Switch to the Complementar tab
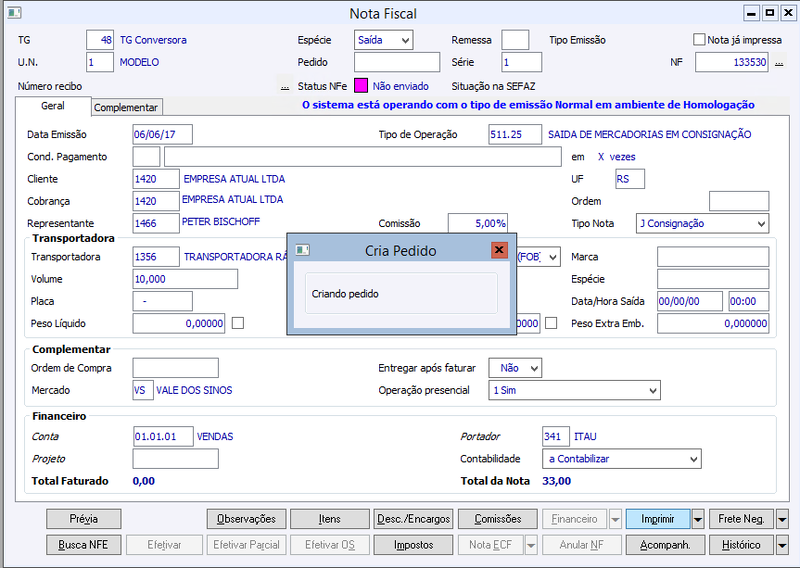Screen dimensions: 800x568 (x=126, y=107)
